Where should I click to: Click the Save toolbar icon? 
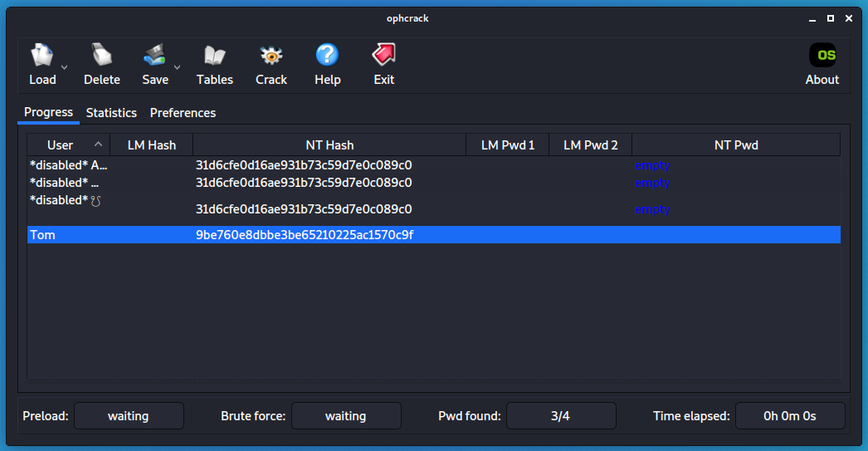[x=154, y=56]
